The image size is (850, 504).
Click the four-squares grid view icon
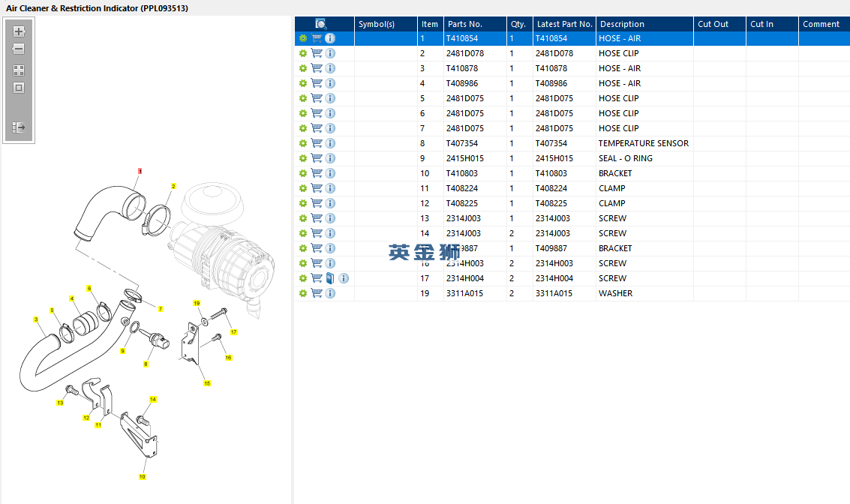(19, 70)
